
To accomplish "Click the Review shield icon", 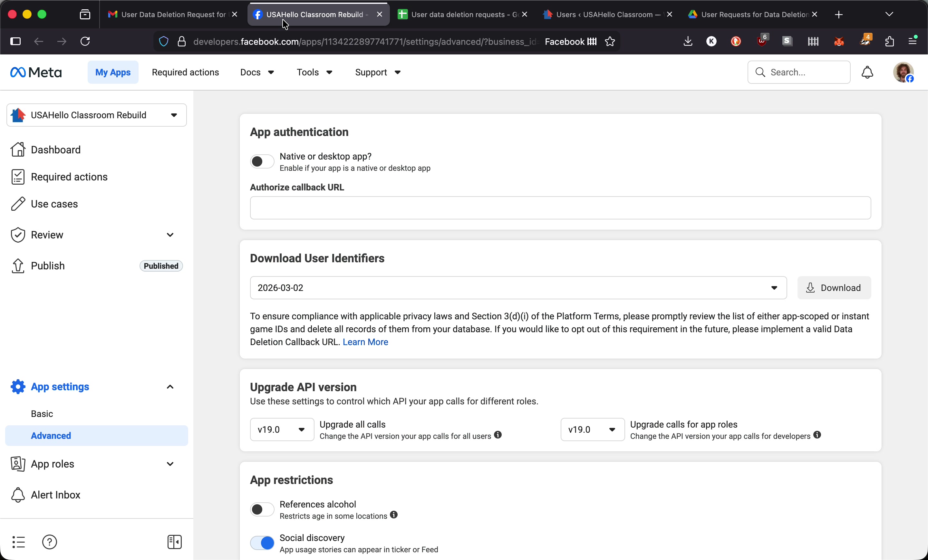I will (x=18, y=235).
